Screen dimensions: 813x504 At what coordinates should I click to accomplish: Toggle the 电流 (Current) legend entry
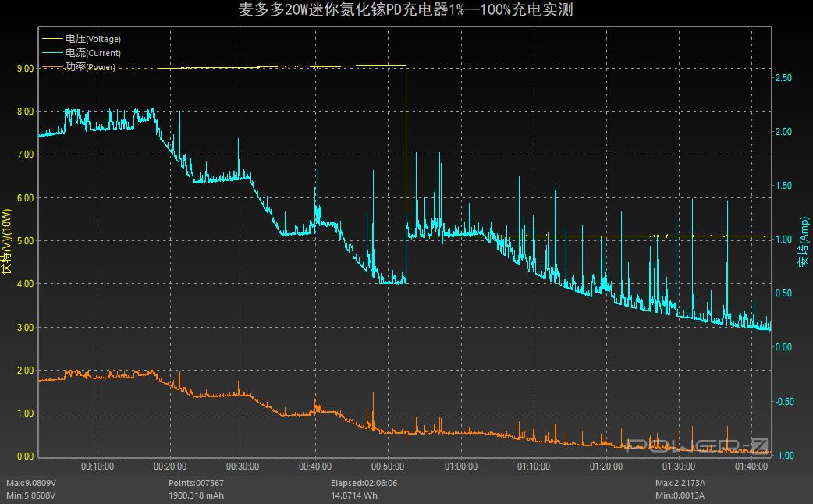tap(93, 53)
